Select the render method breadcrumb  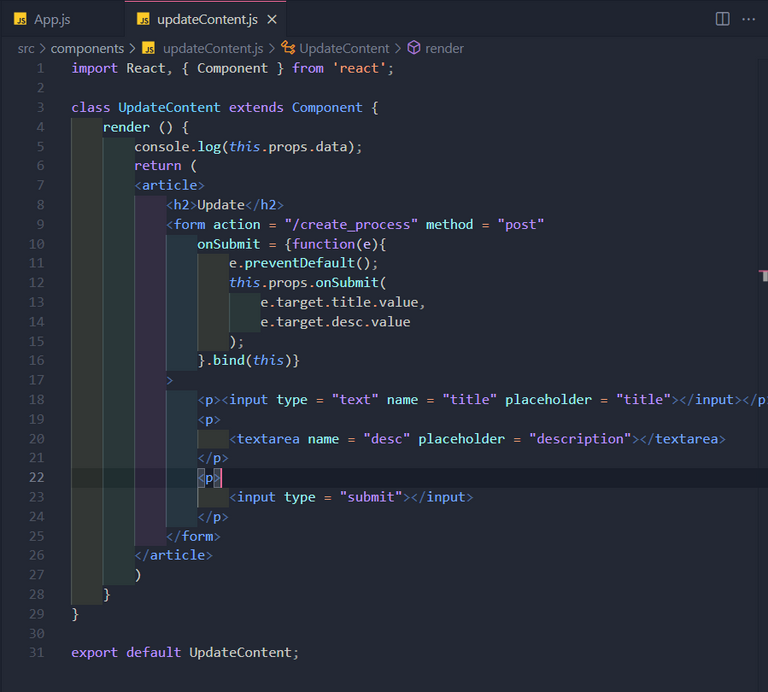(x=444, y=48)
